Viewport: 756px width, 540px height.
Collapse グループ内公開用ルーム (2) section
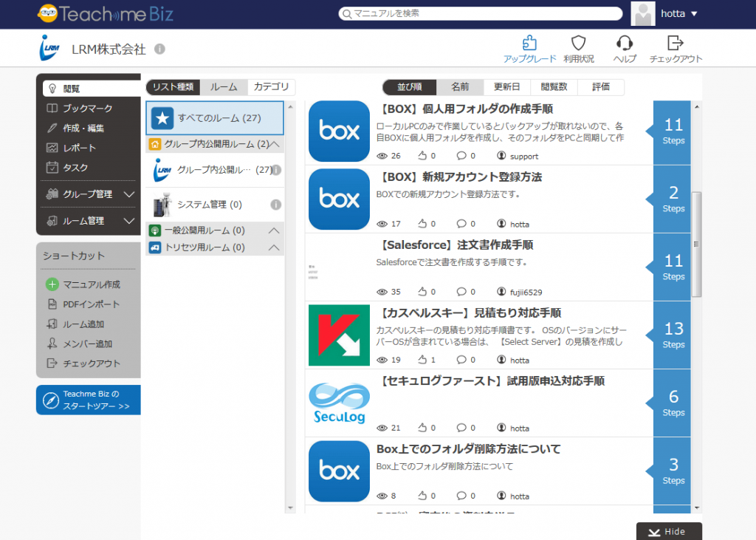(x=275, y=144)
